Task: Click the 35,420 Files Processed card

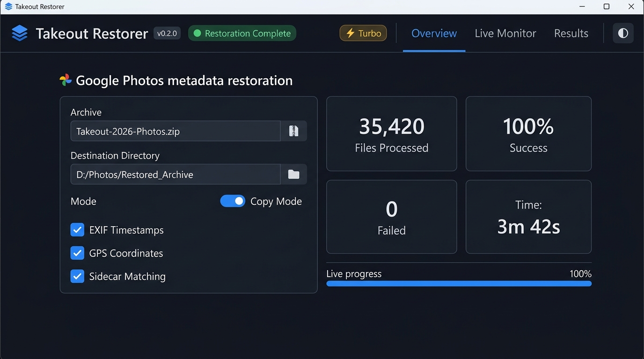Action: click(x=391, y=134)
